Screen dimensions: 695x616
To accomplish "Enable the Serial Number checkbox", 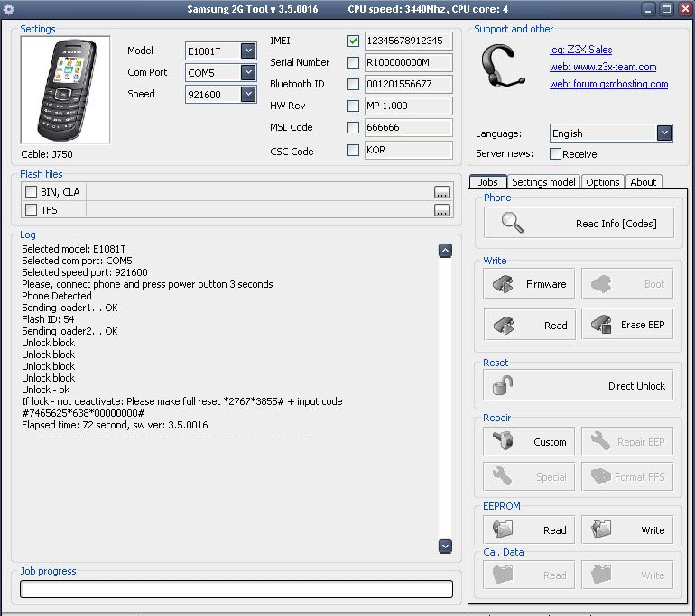I will 353,62.
